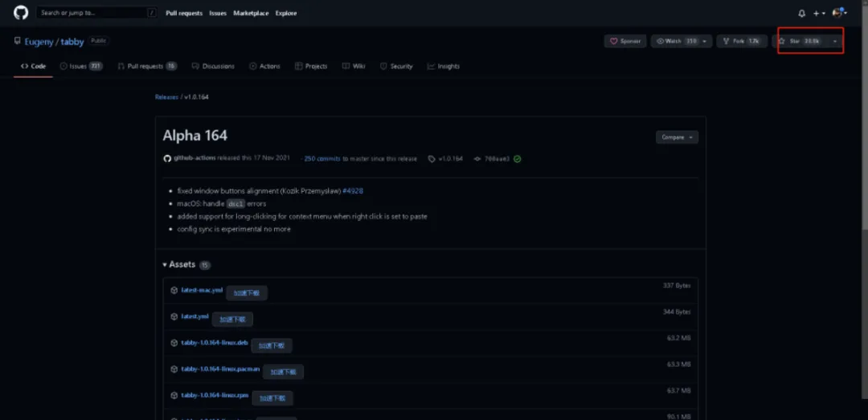Click the 63.2 MB file size
Viewport: 868px width, 420px height.
coord(678,337)
